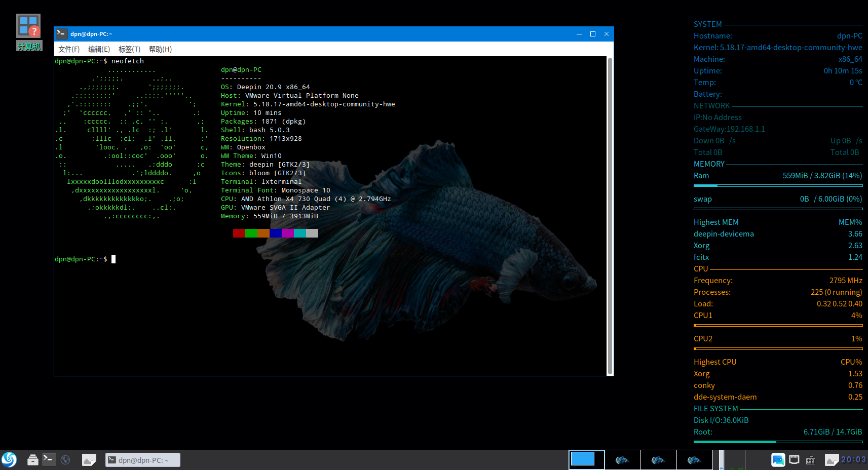Screen dimensions: 868x470
Task: Switch to the second workspace
Action: pyautogui.click(x=623, y=460)
